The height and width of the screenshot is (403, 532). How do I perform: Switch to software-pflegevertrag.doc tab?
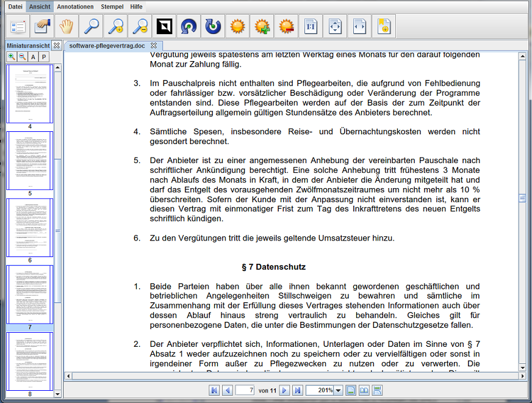[x=107, y=46]
